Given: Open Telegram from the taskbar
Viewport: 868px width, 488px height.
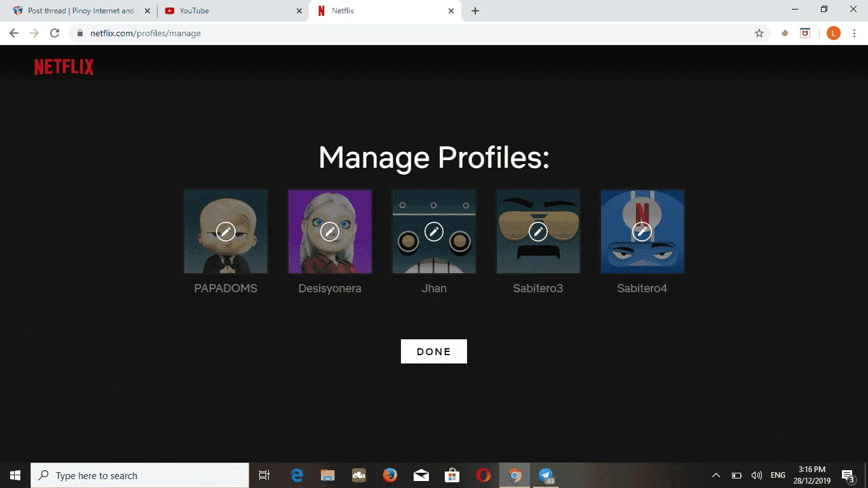Looking at the screenshot, I should coord(546,475).
